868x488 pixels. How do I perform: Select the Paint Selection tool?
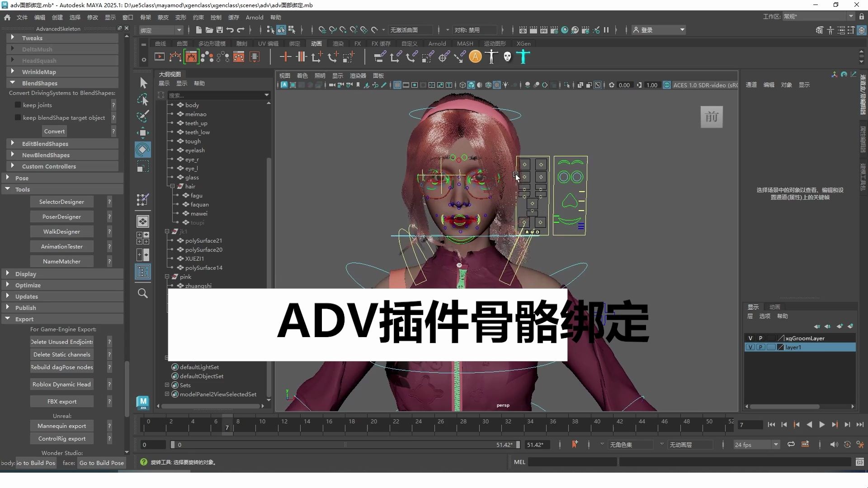tap(143, 116)
